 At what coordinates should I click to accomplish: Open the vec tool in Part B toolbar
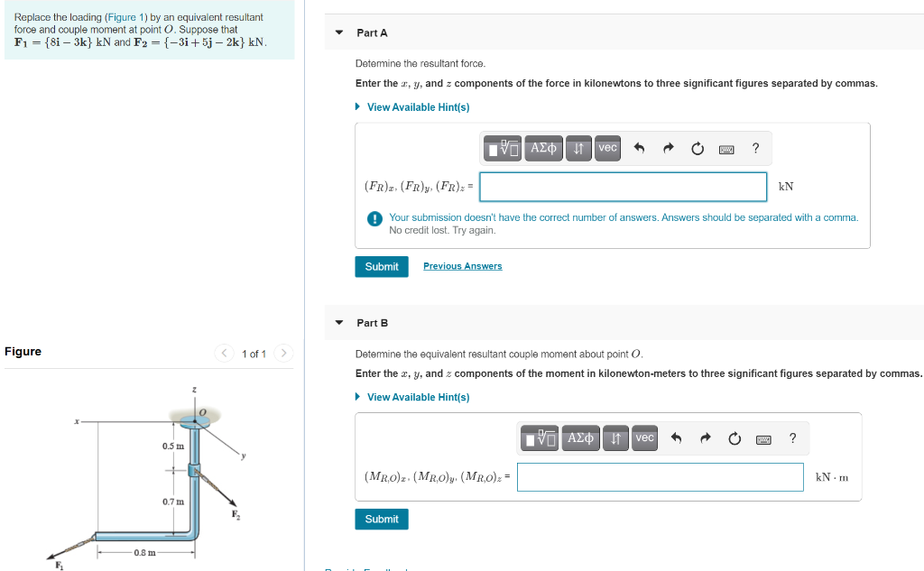643,437
